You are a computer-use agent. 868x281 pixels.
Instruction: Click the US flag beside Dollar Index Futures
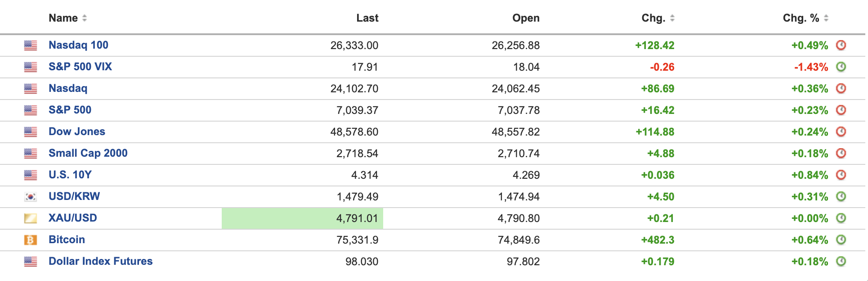click(31, 262)
